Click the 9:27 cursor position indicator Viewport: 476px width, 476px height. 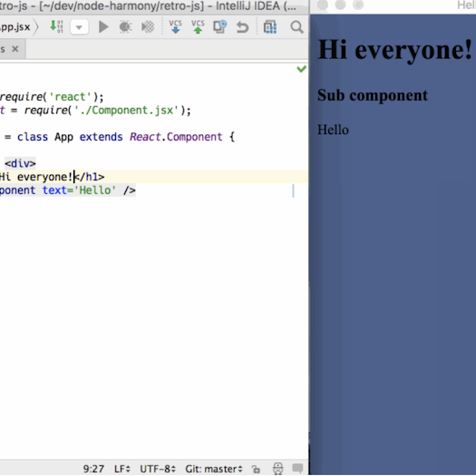coord(93,469)
